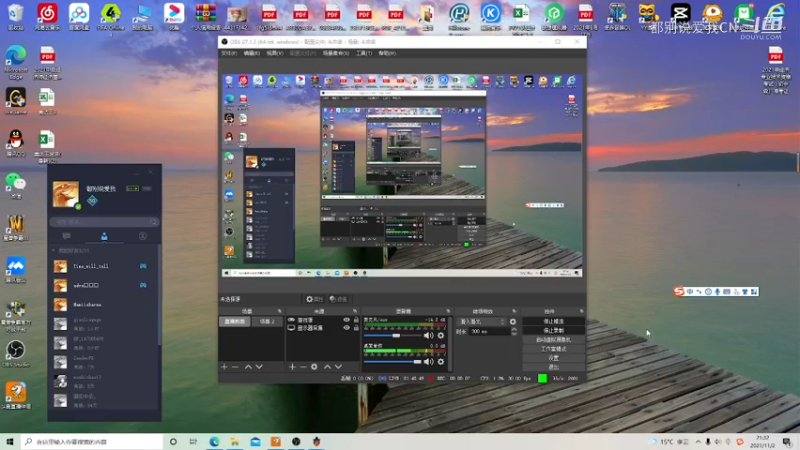800x450 pixels.
Task: Pop out the Sources dock panel
Action: [355, 311]
